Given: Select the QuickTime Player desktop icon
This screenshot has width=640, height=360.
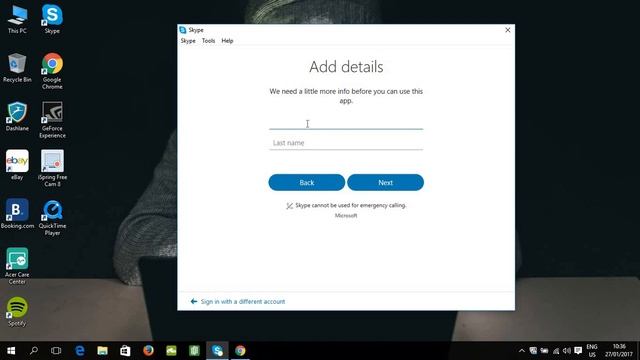Looking at the screenshot, I should pyautogui.click(x=52, y=218).
